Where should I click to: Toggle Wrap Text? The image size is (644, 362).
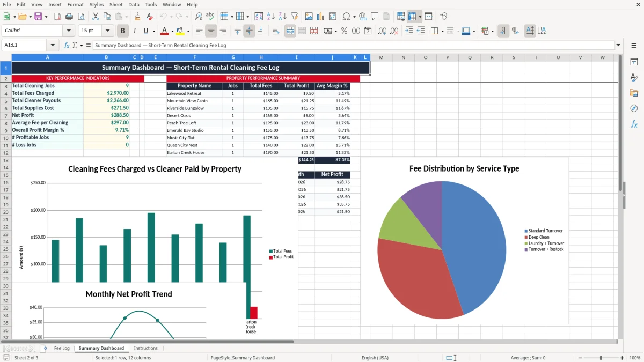coord(276,31)
